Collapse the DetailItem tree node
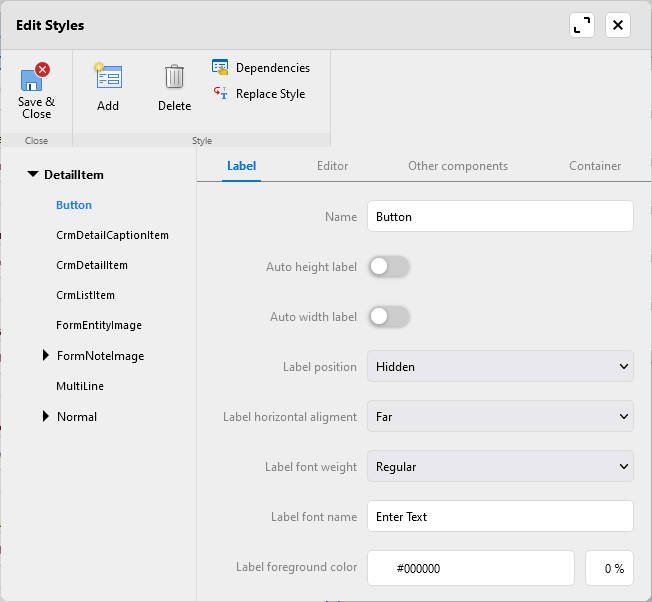652x602 pixels. click(x=33, y=175)
